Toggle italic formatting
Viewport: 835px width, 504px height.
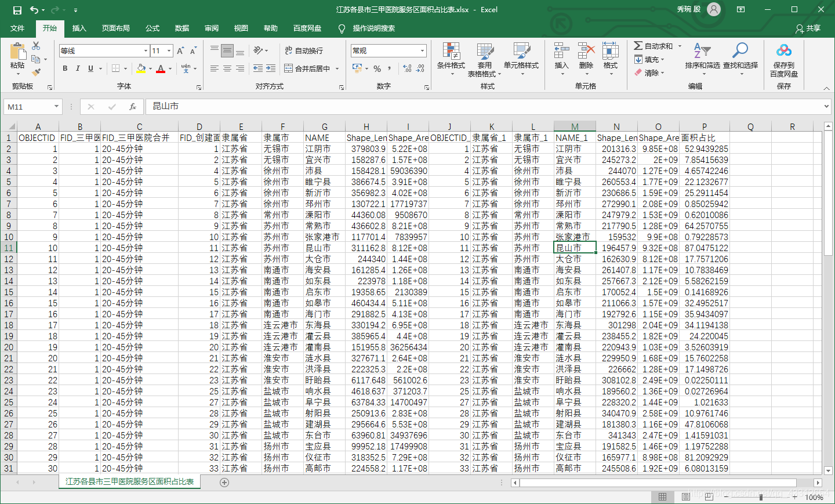78,68
